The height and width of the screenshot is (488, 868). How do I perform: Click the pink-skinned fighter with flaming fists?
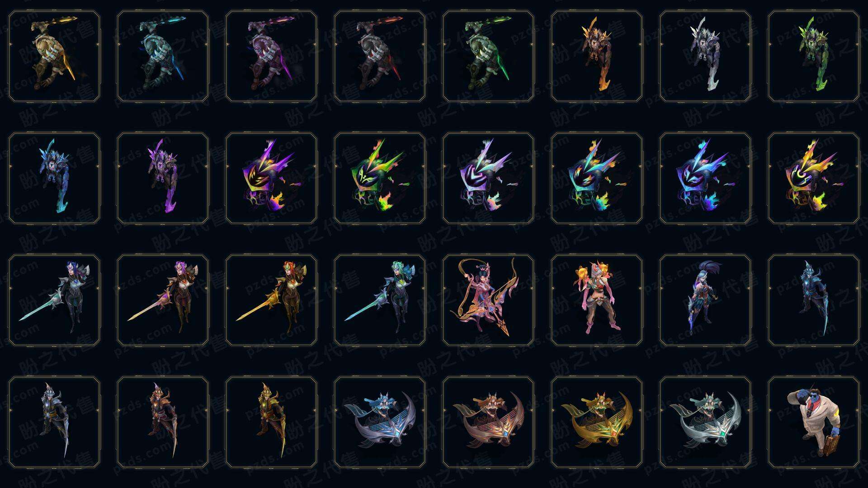[x=597, y=300]
